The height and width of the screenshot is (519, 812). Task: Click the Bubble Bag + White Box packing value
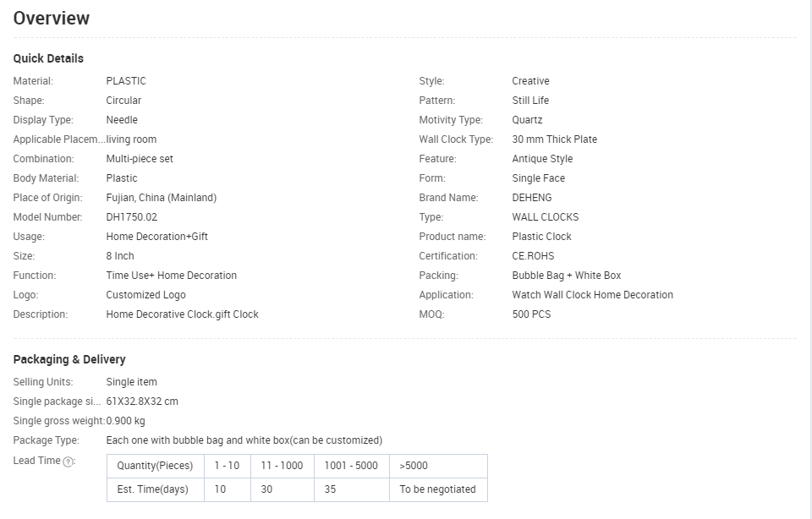coord(566,276)
